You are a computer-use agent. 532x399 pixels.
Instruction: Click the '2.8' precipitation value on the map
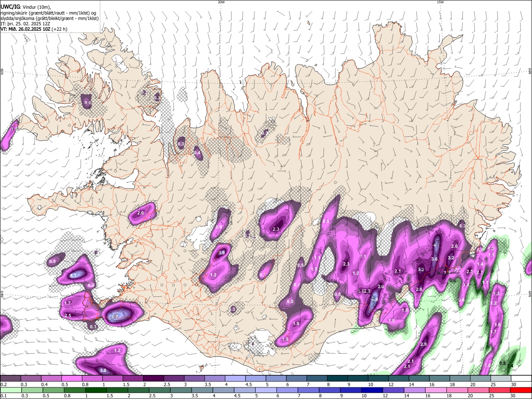[419, 289]
